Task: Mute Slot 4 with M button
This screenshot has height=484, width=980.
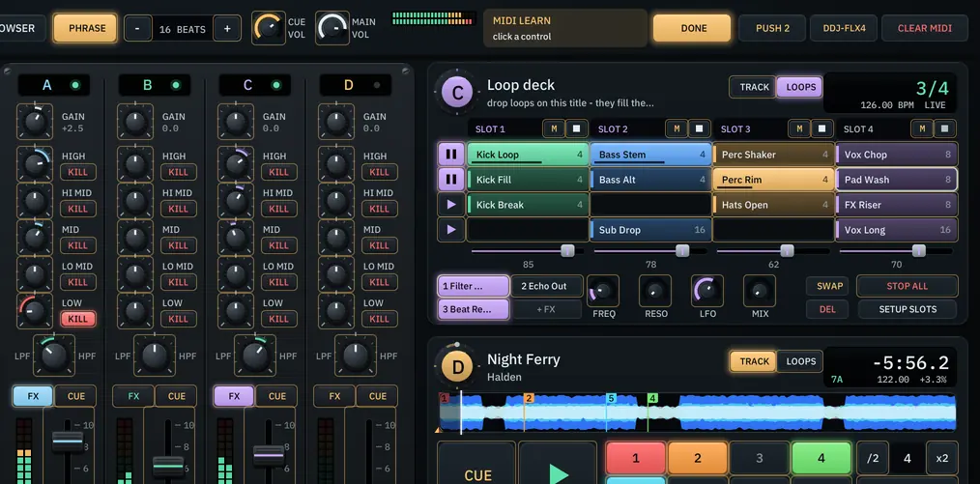Action: (x=921, y=128)
